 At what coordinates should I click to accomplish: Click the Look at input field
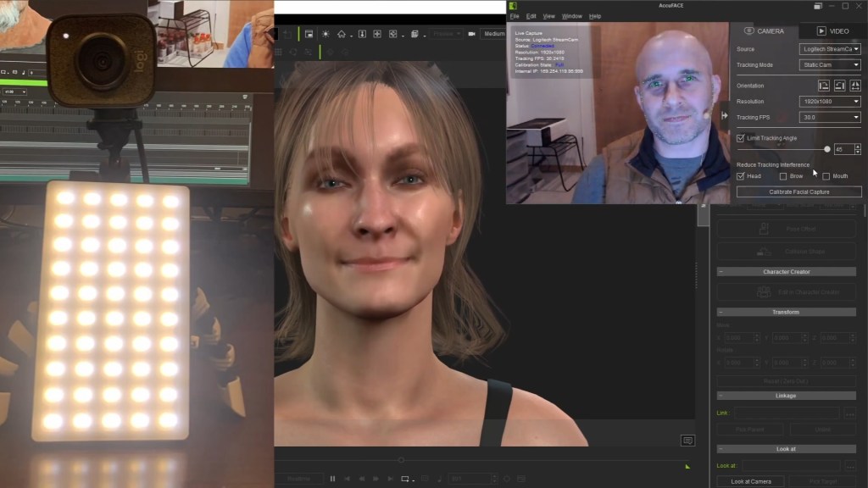pyautogui.click(x=791, y=465)
